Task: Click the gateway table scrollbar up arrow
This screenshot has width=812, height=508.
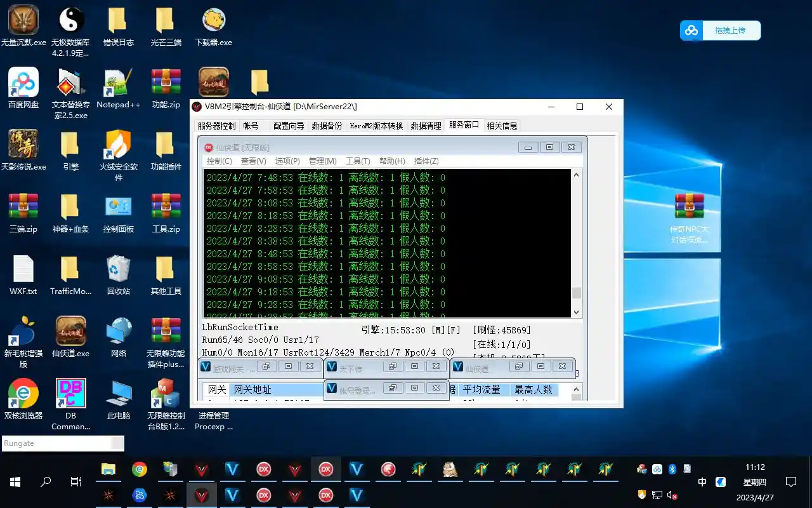Action: 576,389
